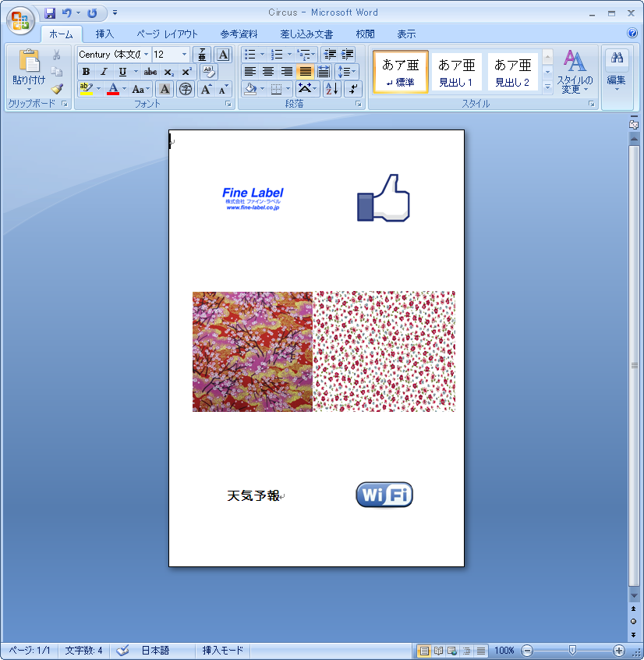Select the Wi-Fi logo picture
644x660 pixels.
(384, 495)
